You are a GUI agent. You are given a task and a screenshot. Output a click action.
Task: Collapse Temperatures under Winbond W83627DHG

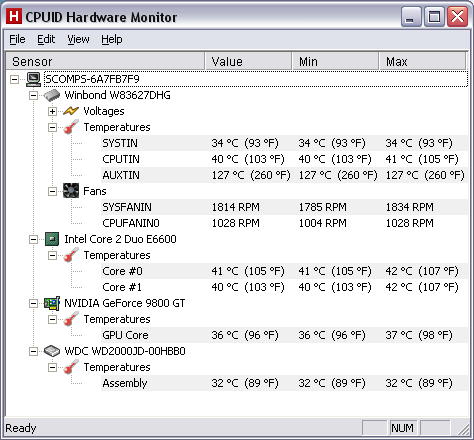(x=52, y=127)
